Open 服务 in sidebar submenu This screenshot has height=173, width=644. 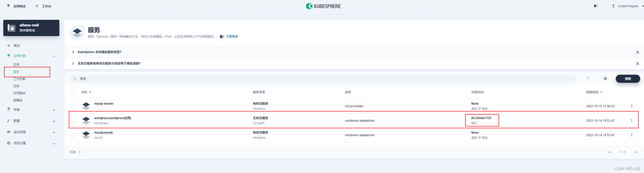tap(16, 72)
